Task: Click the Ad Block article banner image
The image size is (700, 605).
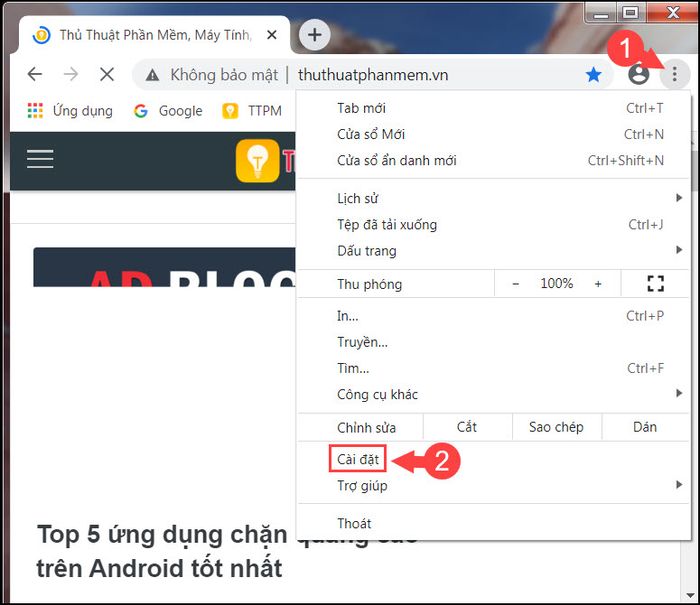Action: [164, 267]
